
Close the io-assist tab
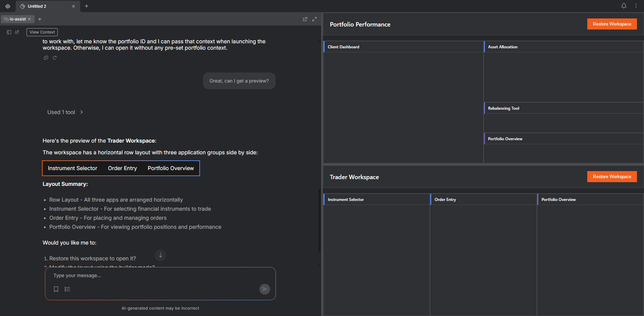click(29, 19)
